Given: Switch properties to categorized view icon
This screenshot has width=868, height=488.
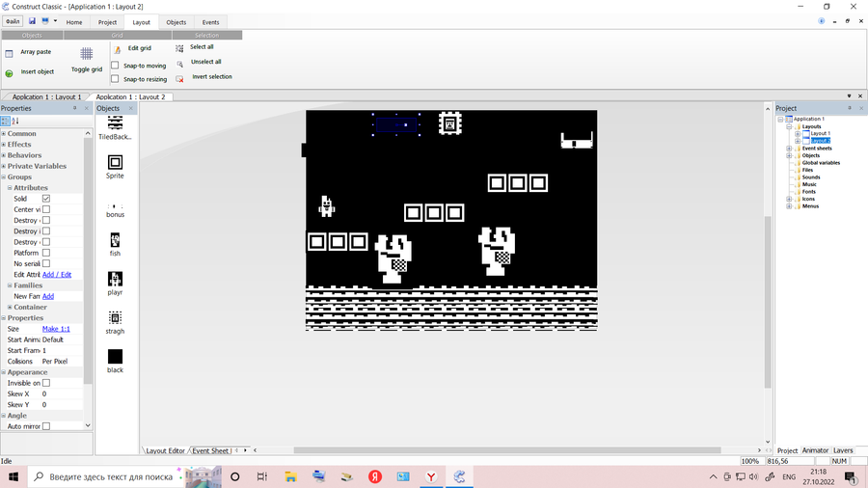Looking at the screenshot, I should [5, 121].
